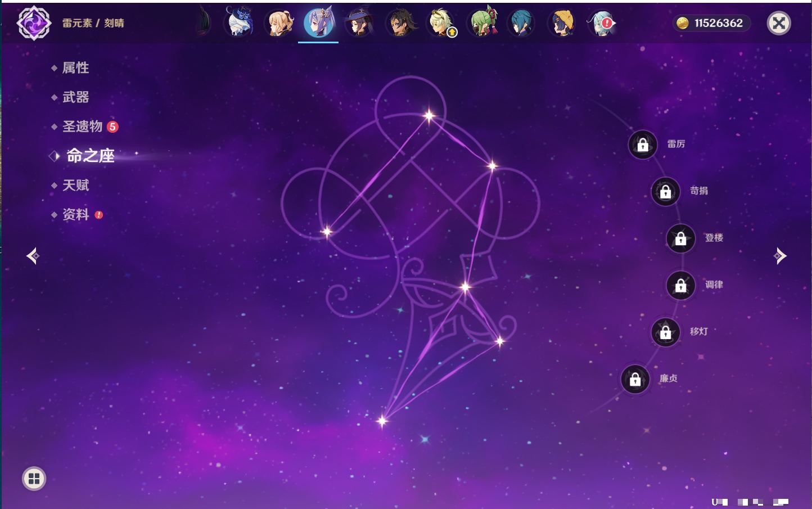Click the 调律 constellation label
The height and width of the screenshot is (509, 812).
(714, 285)
